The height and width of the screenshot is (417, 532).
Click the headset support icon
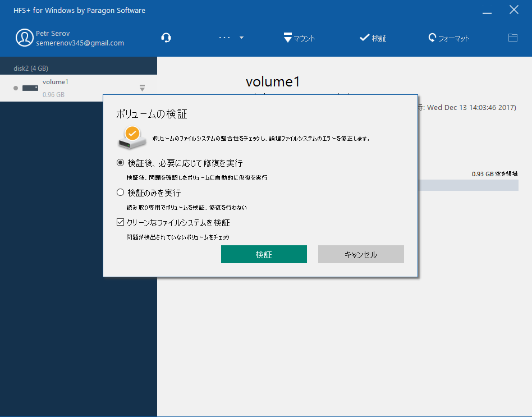[166, 38]
